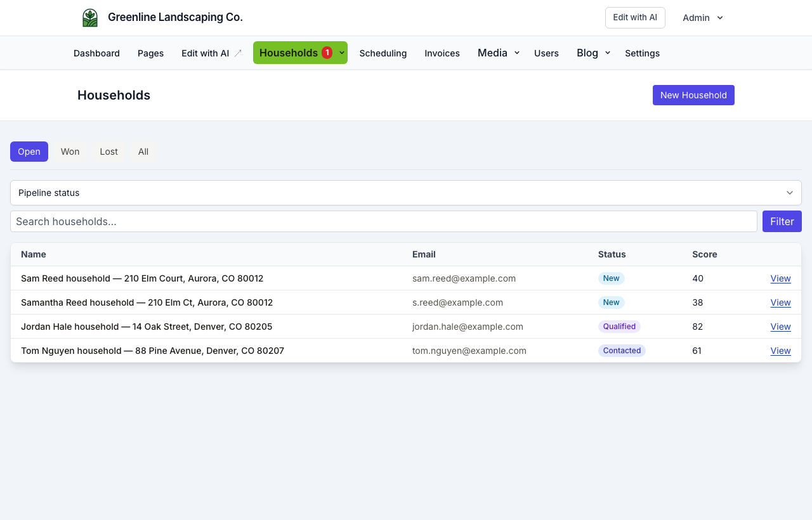Select the Households nav item
The image size is (812, 520).
point(289,53)
